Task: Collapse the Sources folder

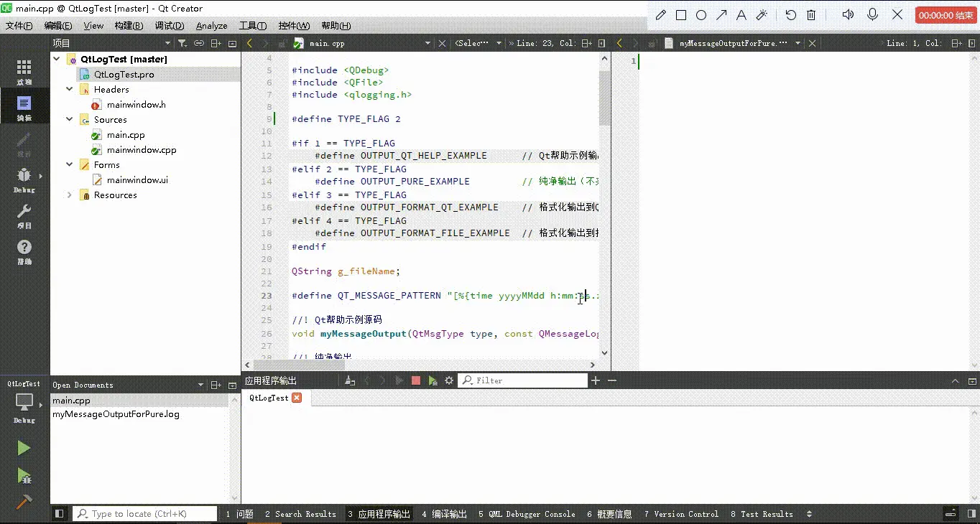Action: 70,120
